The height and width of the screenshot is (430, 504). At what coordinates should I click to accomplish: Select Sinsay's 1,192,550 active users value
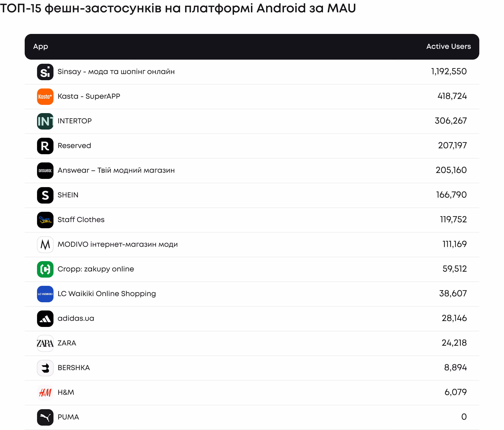click(x=449, y=71)
